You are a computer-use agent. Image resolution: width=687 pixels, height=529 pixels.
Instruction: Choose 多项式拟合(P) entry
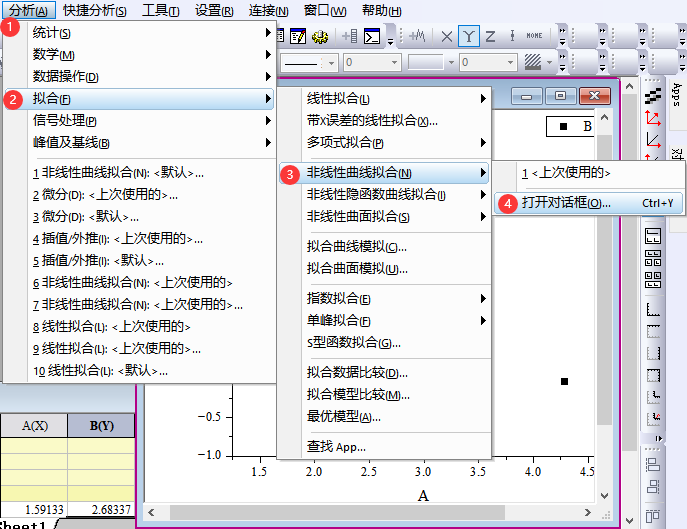tap(384, 142)
